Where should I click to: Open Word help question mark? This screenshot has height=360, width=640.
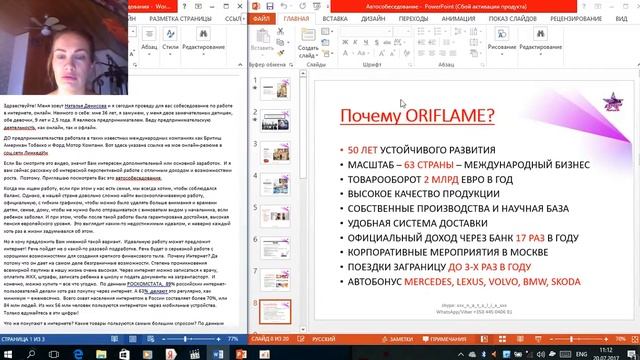pos(184,6)
